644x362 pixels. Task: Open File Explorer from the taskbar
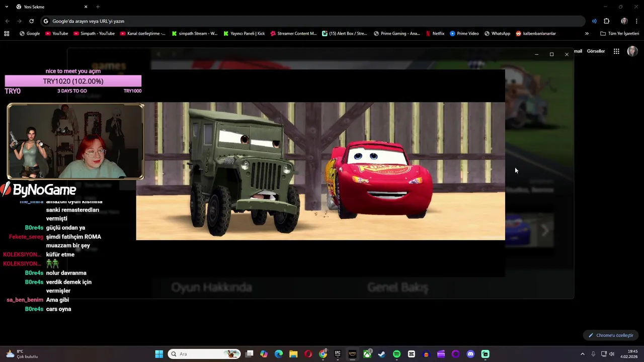pyautogui.click(x=293, y=354)
